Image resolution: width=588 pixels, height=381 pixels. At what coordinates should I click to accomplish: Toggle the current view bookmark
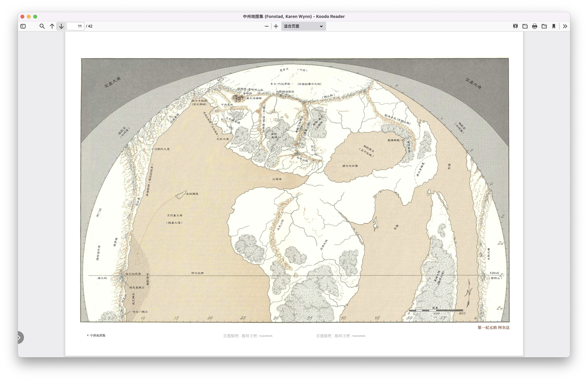pyautogui.click(x=554, y=26)
